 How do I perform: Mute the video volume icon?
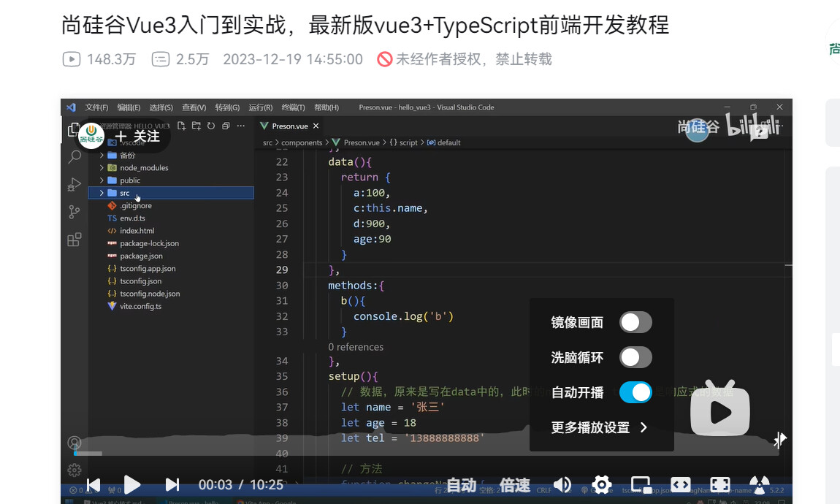point(562,485)
